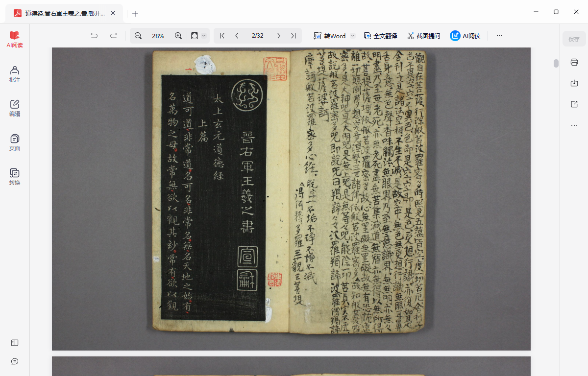Click the undo arrow
588x376 pixels.
coord(94,36)
